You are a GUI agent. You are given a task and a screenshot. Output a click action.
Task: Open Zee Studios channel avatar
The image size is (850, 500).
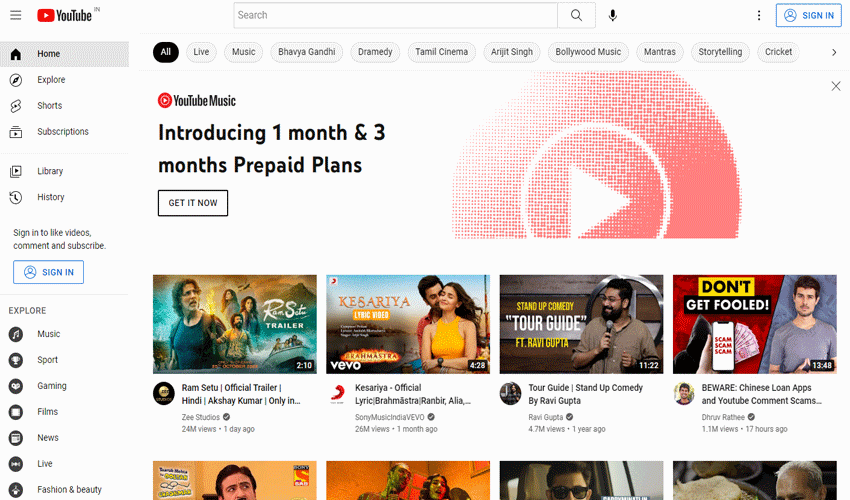click(x=163, y=393)
